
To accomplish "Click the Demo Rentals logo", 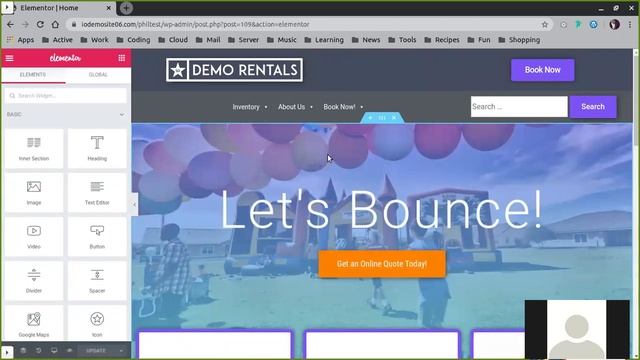I will 234,70.
